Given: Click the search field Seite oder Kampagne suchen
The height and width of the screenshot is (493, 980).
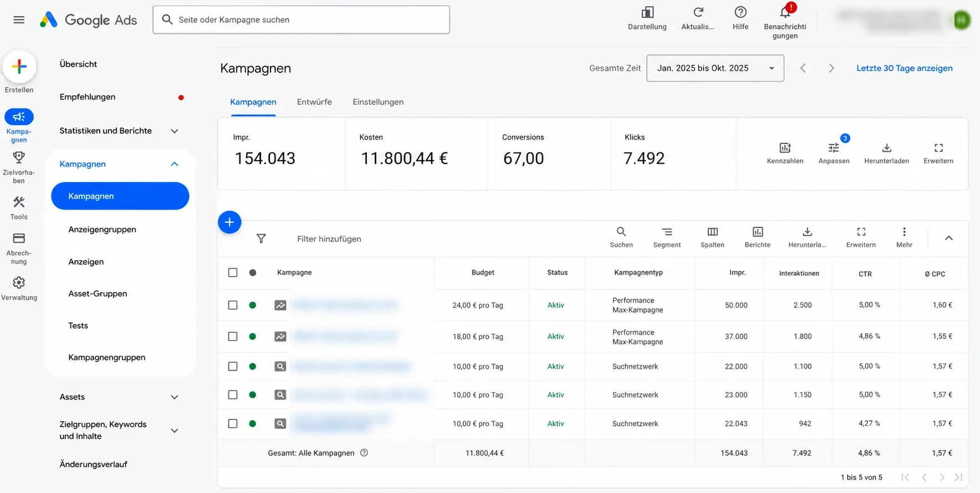Looking at the screenshot, I should pos(301,20).
